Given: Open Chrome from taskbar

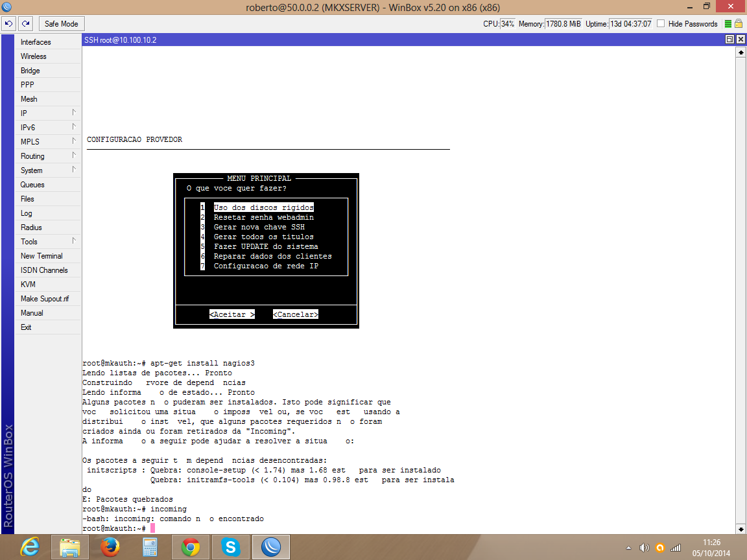Looking at the screenshot, I should (x=191, y=548).
